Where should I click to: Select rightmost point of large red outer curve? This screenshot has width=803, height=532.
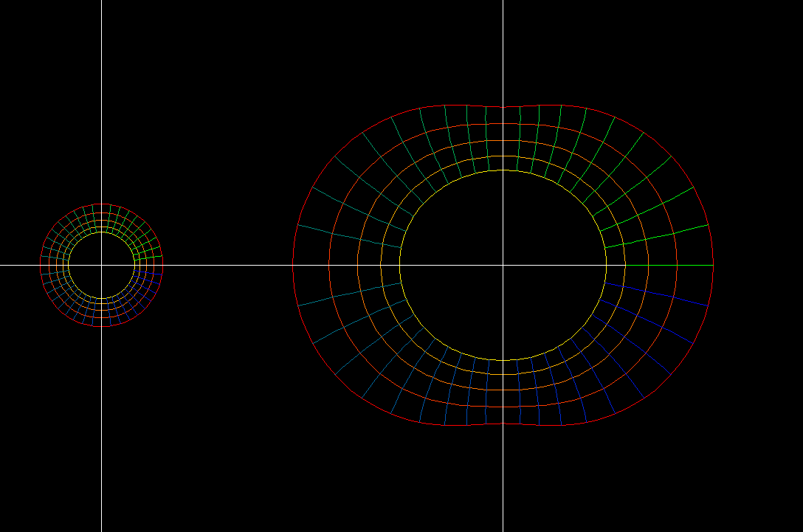pyautogui.click(x=714, y=265)
